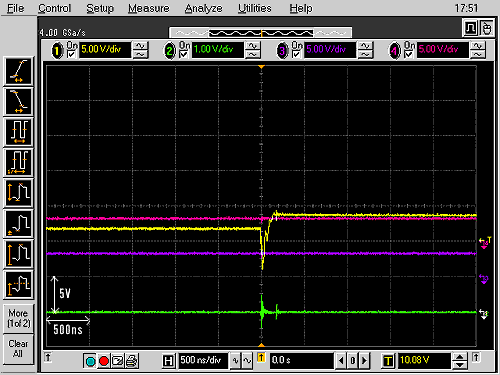
Task: Click the channel 3 ground marker at right edge
Action: coord(484,279)
